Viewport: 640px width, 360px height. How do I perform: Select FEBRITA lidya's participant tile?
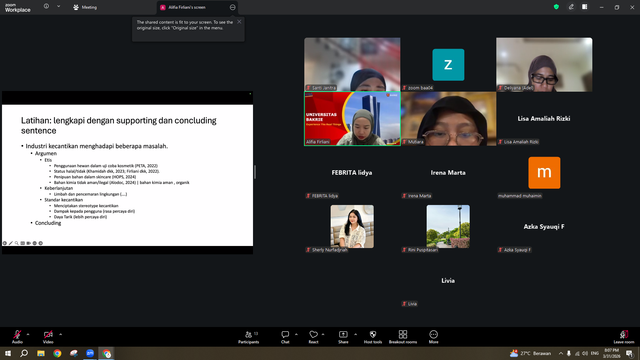pyautogui.click(x=352, y=173)
